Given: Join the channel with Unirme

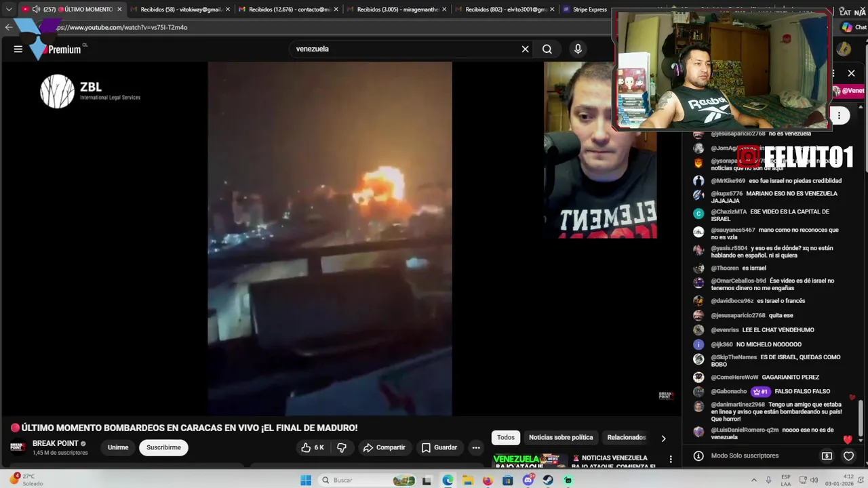Looking at the screenshot, I should [118, 447].
